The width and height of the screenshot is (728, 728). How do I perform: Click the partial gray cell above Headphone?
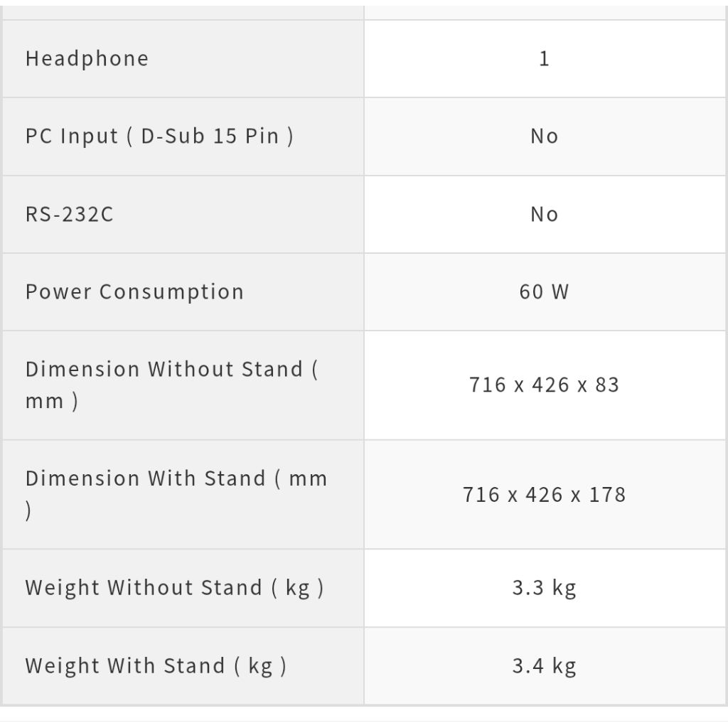click(183, 12)
